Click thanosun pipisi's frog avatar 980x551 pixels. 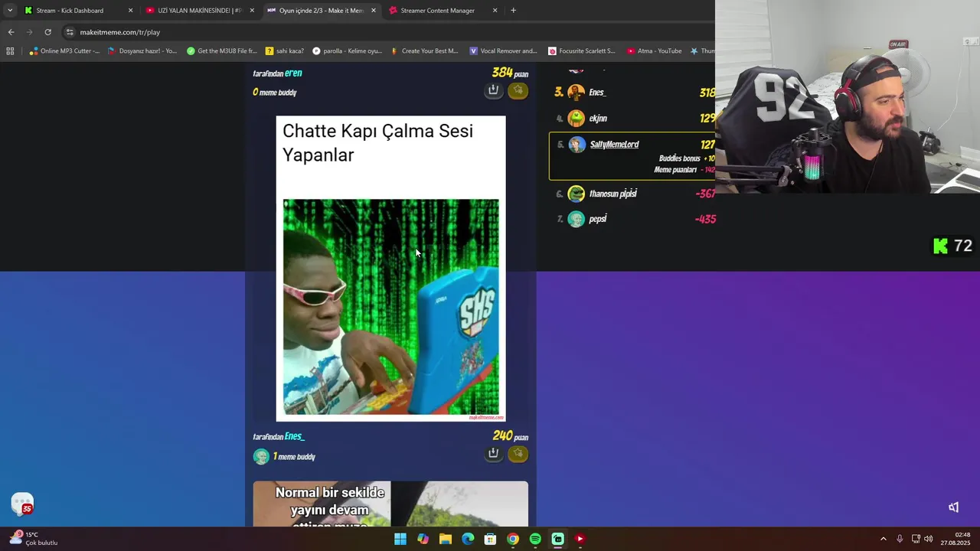pyautogui.click(x=577, y=194)
